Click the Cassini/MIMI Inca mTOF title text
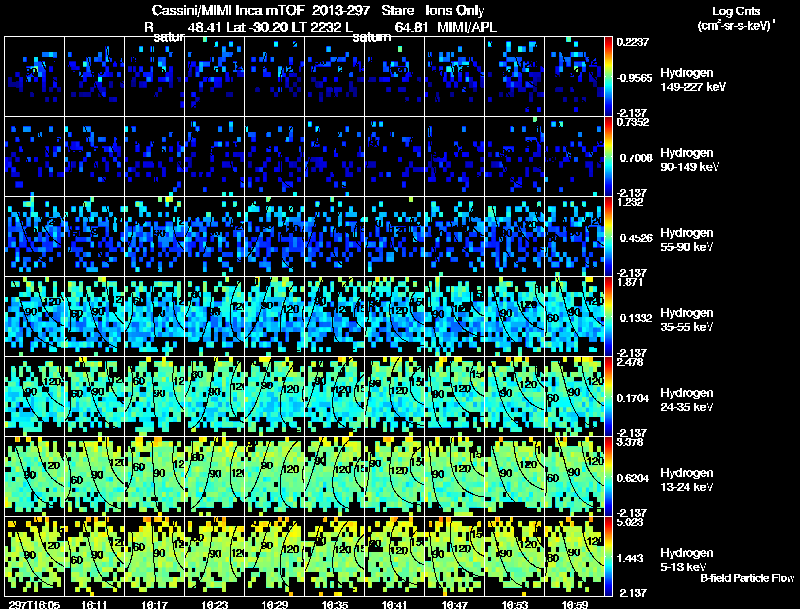Image resolution: width=800 pixels, height=609 pixels. [x=222, y=11]
